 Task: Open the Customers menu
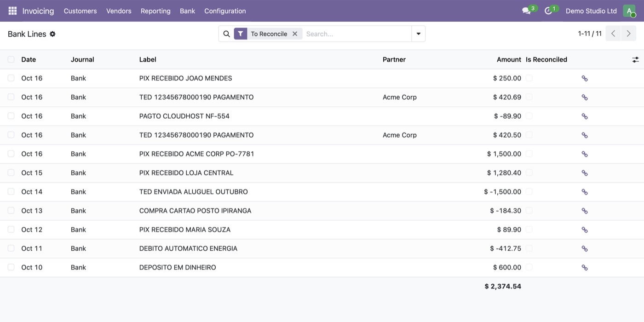click(80, 11)
